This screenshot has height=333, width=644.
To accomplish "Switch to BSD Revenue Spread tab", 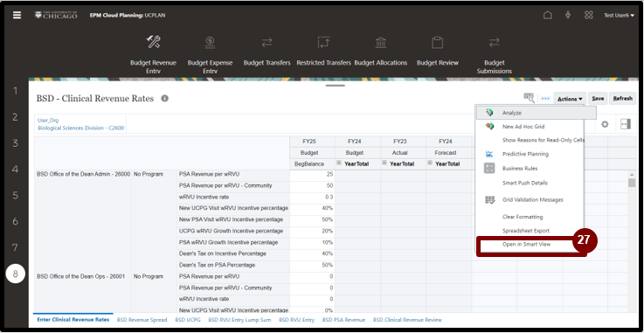I will tap(142, 319).
